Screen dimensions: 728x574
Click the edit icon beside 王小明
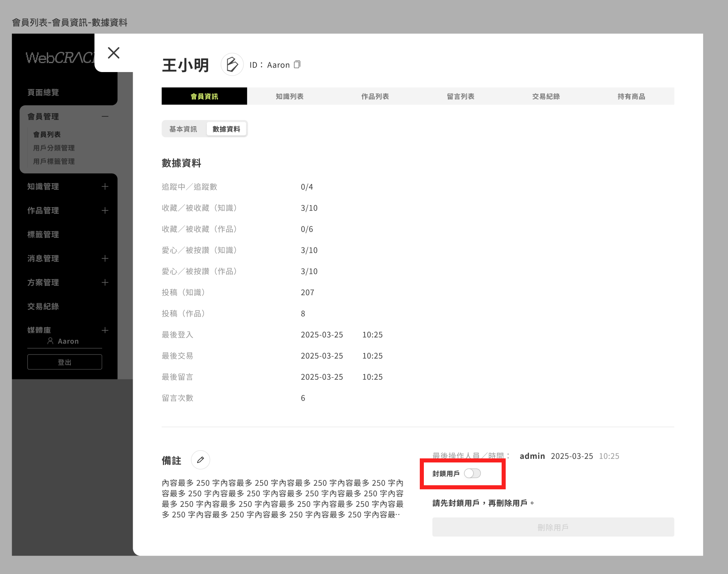232,64
